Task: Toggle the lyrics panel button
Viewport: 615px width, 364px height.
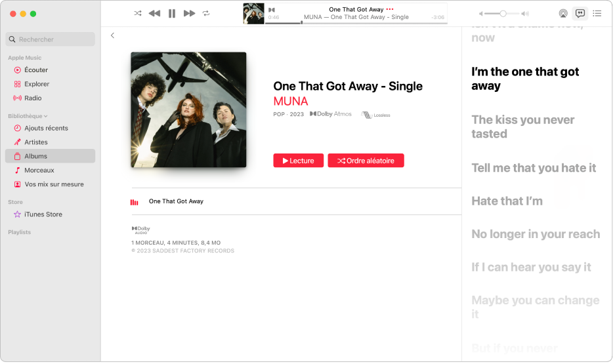Action: point(580,13)
